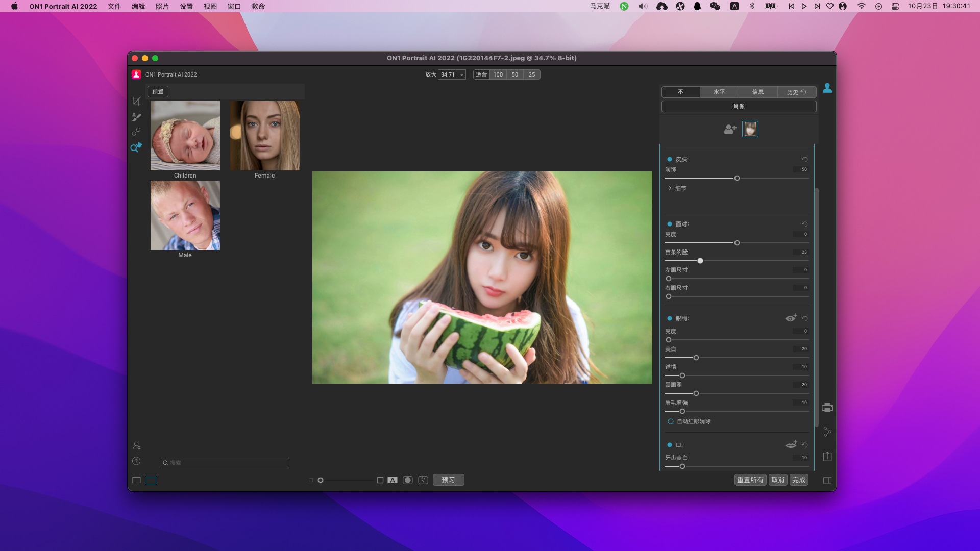Viewport: 980px width, 551px height.
Task: Click the 完成 button
Action: (798, 480)
